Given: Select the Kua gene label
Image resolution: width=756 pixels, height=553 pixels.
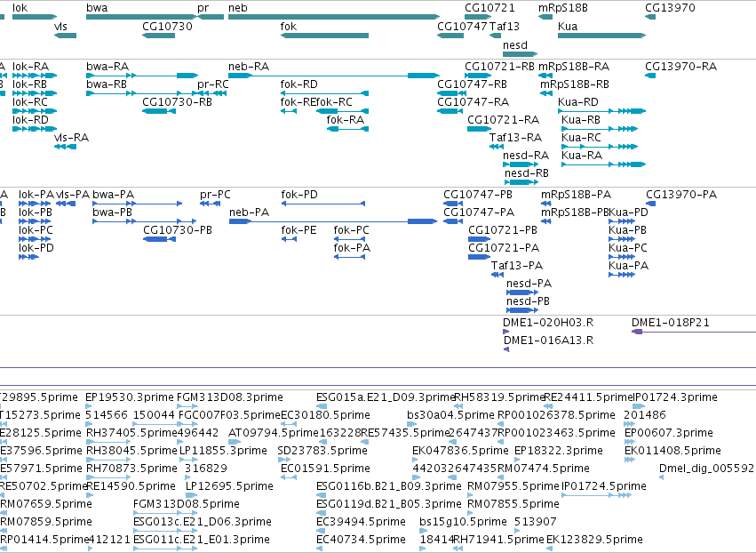Looking at the screenshot, I should [x=568, y=26].
